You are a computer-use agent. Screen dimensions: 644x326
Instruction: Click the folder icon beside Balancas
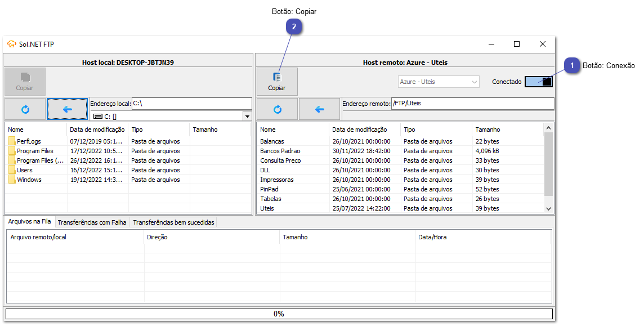click(262, 141)
